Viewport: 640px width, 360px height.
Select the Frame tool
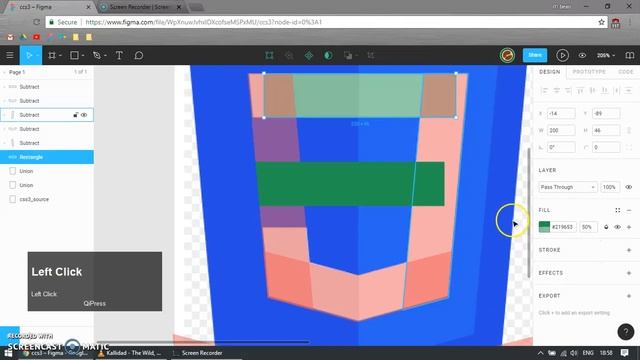click(52, 55)
